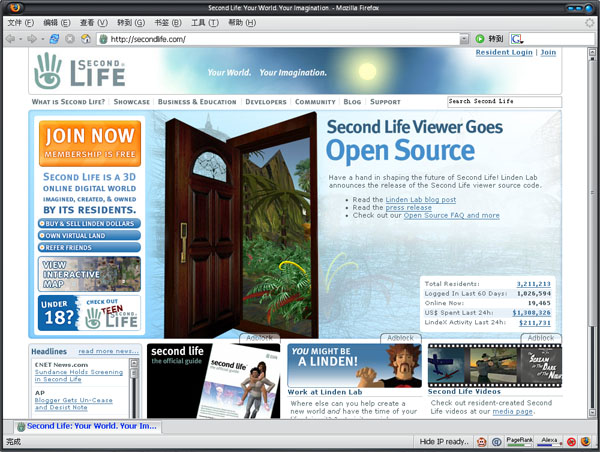The height and width of the screenshot is (452, 600).
Task: Click the browser Back arrow button
Action: click(10, 39)
